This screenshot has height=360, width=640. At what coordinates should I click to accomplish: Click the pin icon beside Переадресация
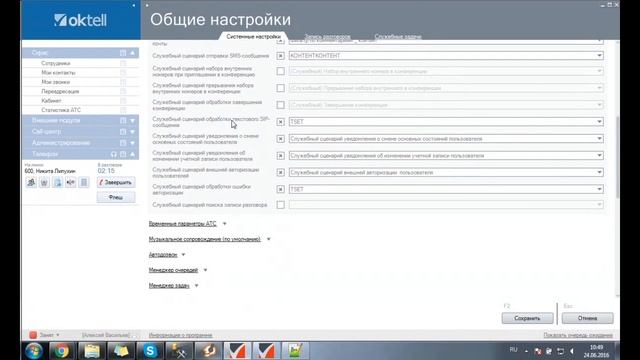coord(123,91)
